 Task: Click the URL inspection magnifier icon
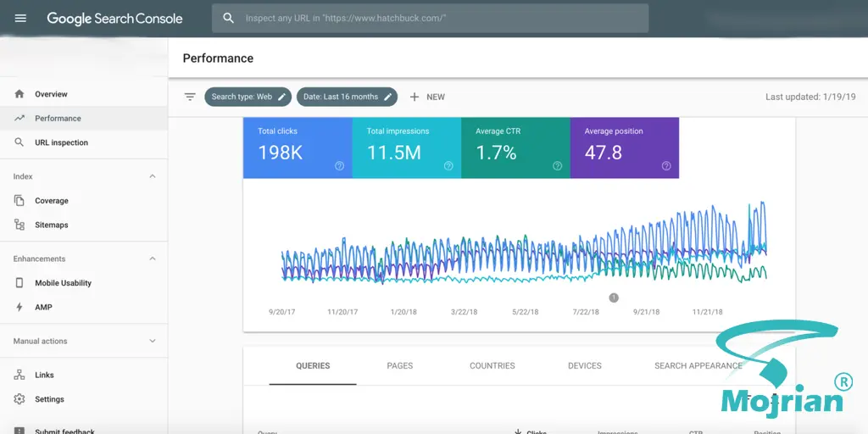19,142
